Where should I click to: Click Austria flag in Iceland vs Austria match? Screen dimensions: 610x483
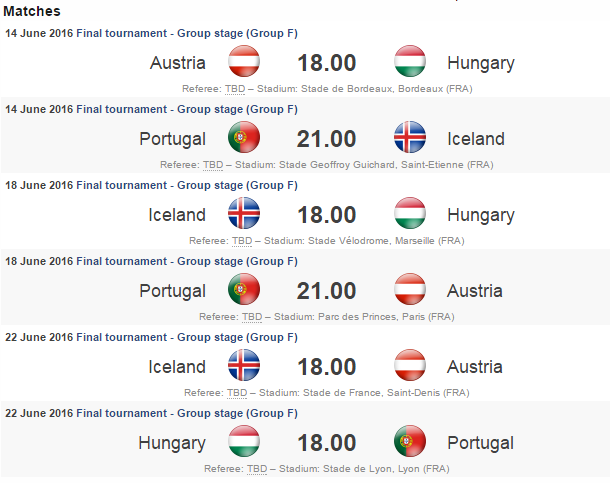pyautogui.click(x=410, y=366)
